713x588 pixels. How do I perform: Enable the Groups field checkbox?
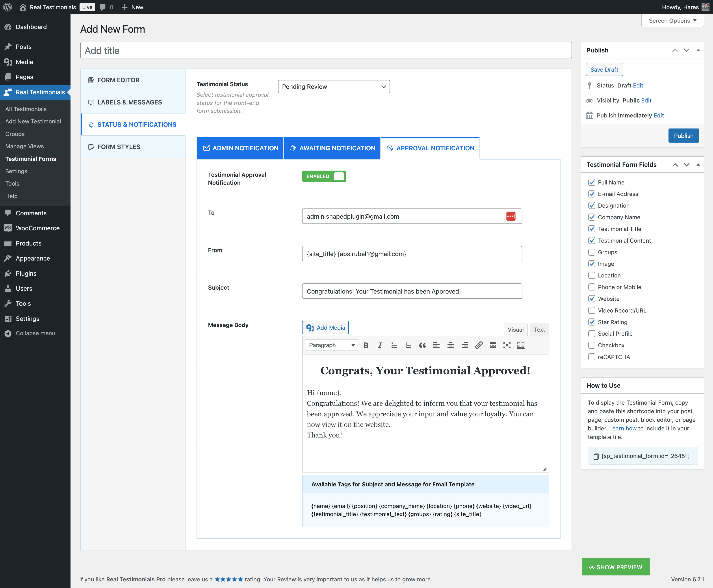591,252
